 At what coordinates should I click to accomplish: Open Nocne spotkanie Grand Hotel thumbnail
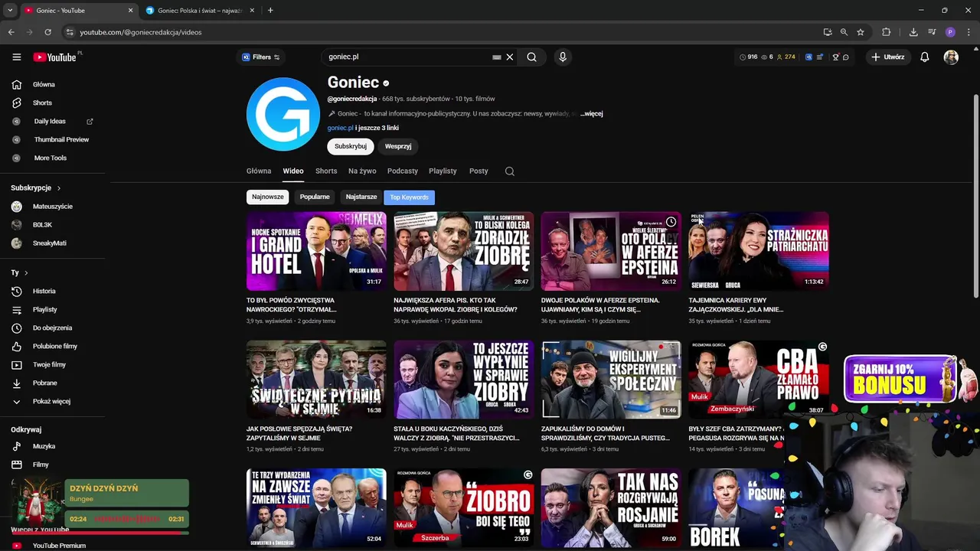click(x=316, y=251)
